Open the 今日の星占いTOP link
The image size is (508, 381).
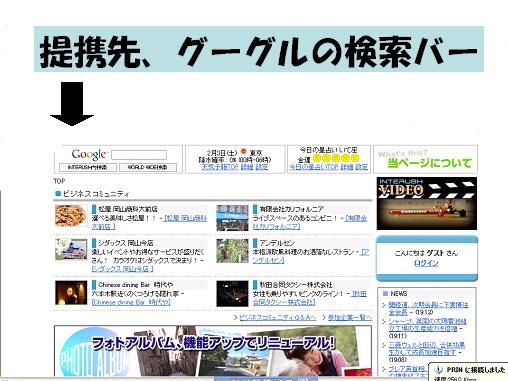point(314,167)
